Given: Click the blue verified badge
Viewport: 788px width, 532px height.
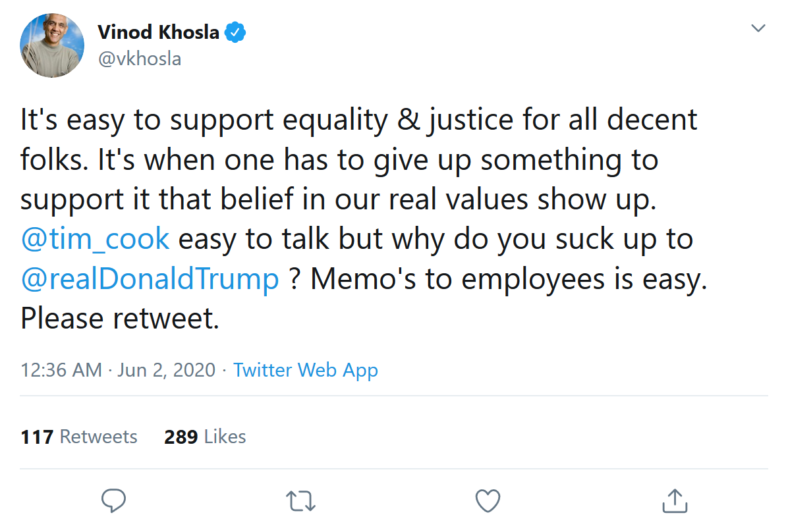Looking at the screenshot, I should (237, 32).
